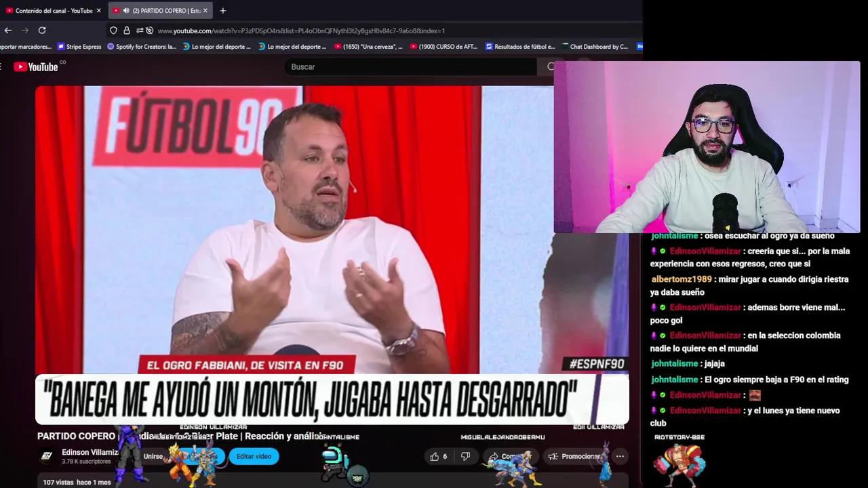Click the RIOTSTORY-BBE avatar character

pyautogui.click(x=679, y=464)
